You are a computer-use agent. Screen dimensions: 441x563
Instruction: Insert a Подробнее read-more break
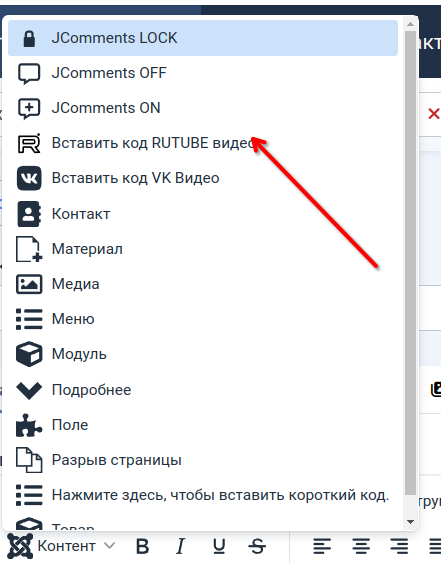click(x=203, y=390)
